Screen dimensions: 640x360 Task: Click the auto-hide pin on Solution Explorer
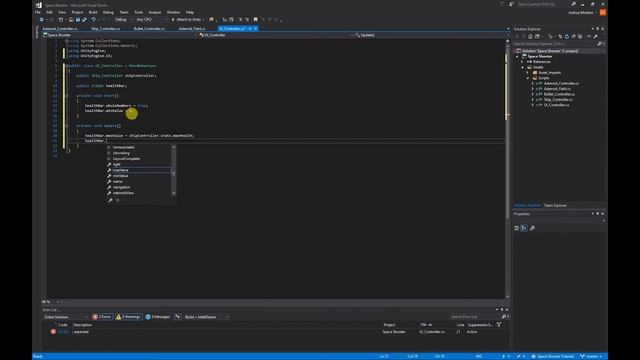tap(598, 29)
